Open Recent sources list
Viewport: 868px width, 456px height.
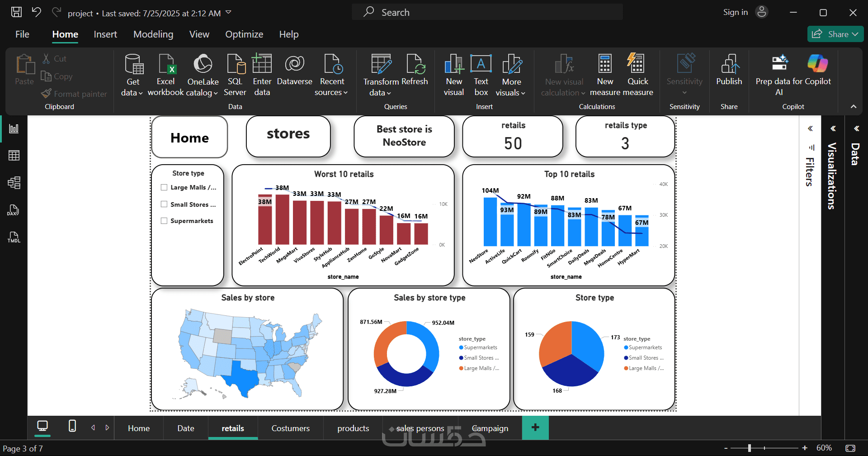click(x=332, y=75)
